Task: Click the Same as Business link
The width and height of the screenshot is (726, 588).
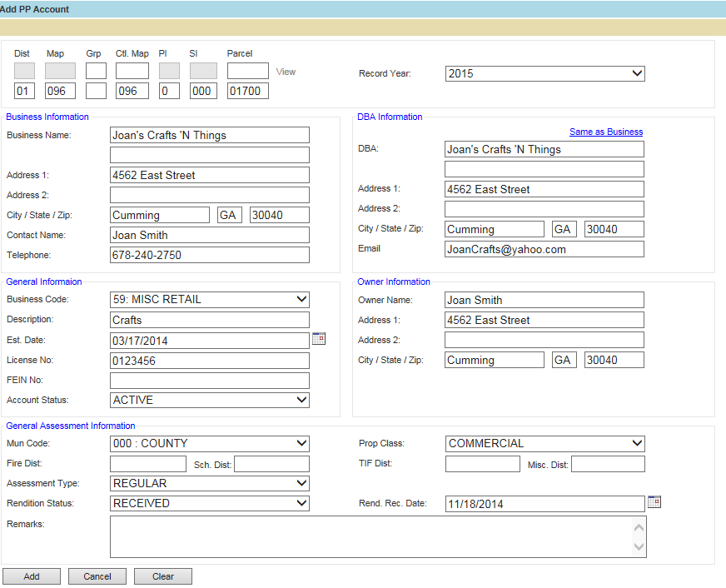Action: pyautogui.click(x=605, y=132)
